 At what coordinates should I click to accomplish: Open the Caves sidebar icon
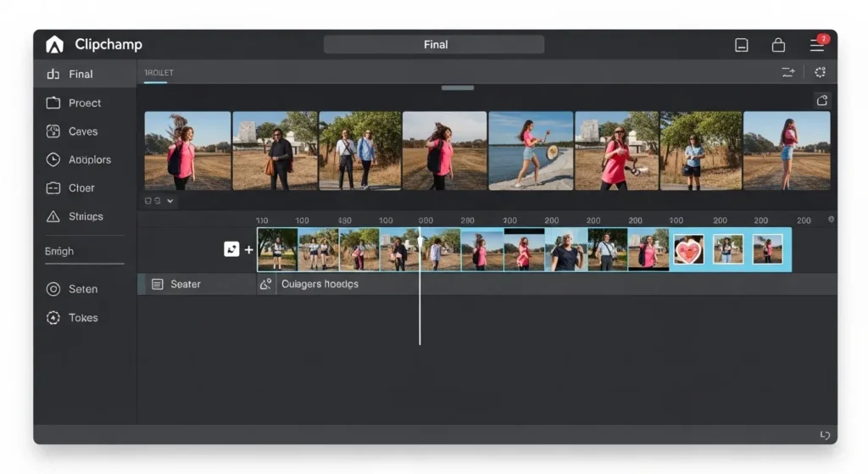pos(53,131)
